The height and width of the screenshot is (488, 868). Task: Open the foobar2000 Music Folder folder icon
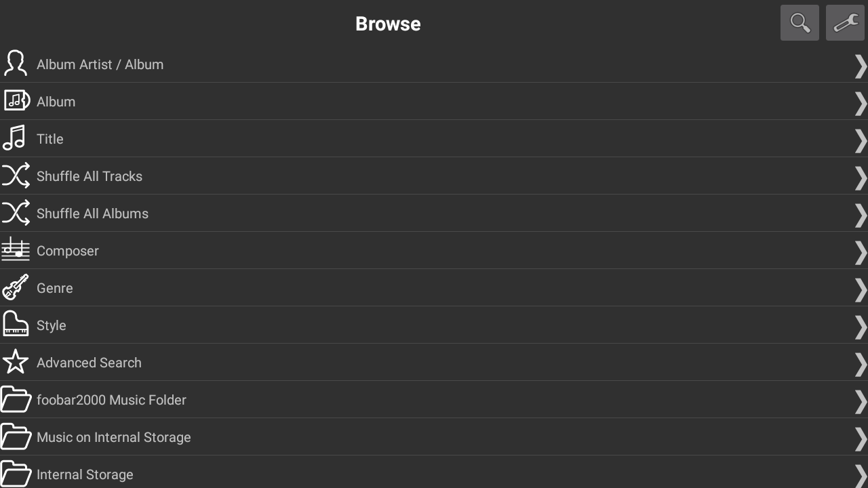pos(16,399)
